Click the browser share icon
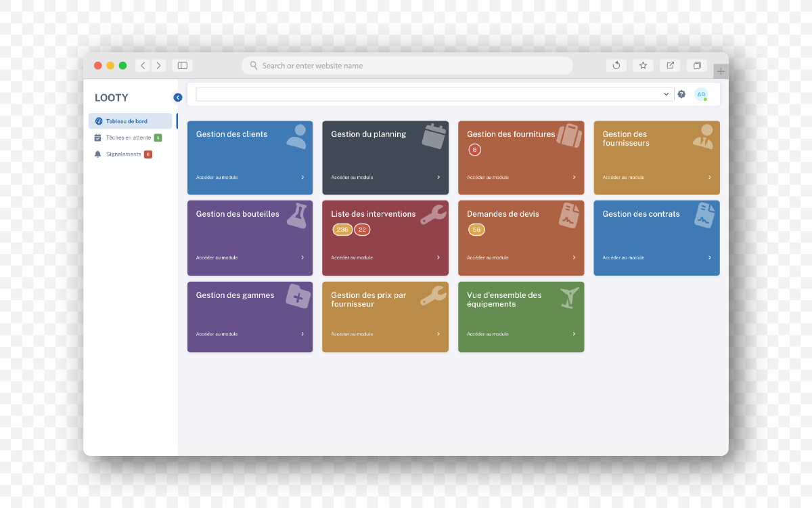812x508 pixels. [x=670, y=66]
